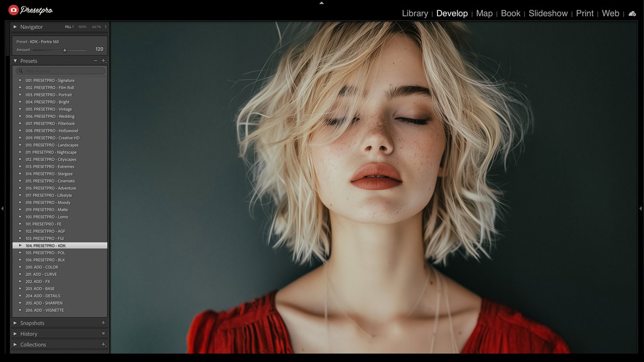
Task: Hide the top panel with arrow
Action: click(322, 3)
